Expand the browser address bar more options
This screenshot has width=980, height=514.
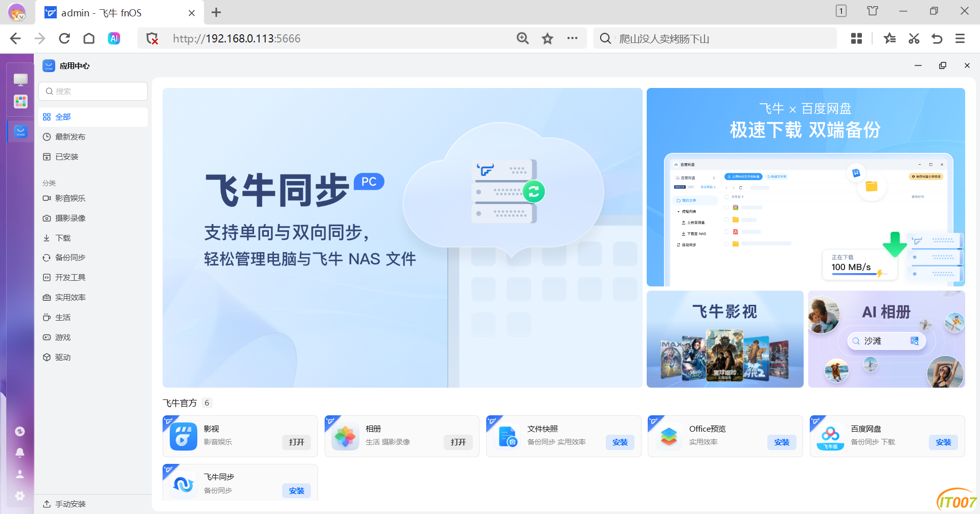[572, 38]
